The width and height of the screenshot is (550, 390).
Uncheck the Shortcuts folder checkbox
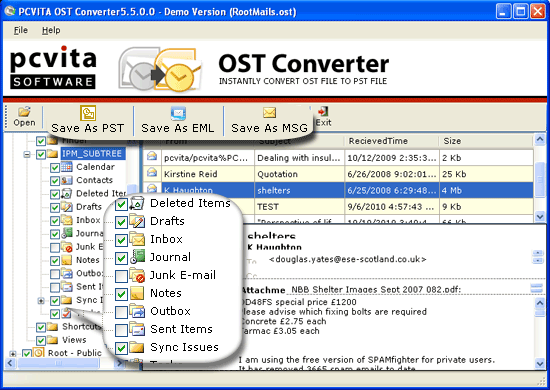(41, 327)
